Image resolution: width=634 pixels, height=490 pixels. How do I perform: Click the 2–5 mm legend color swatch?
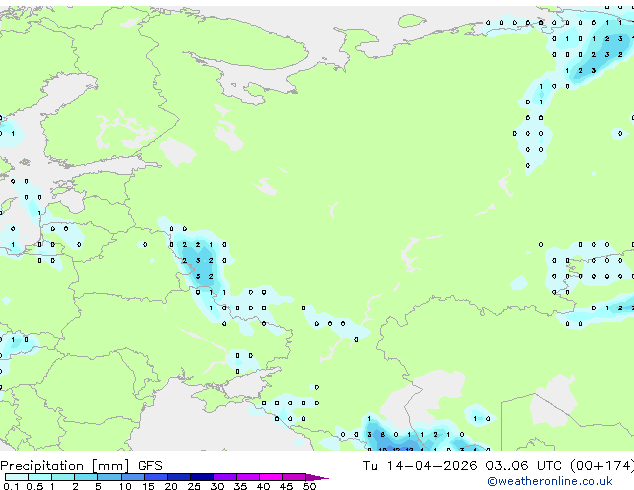point(86,477)
